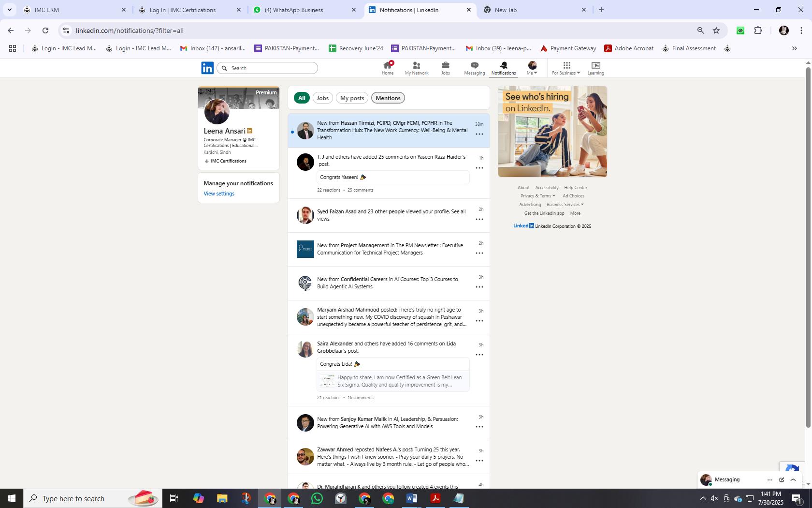
Task: Click page vertical scrollbar
Action: click(808, 247)
